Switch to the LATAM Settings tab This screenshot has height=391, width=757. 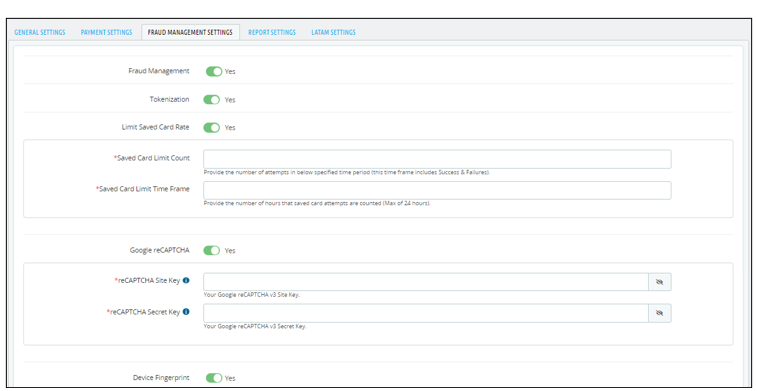tap(334, 32)
